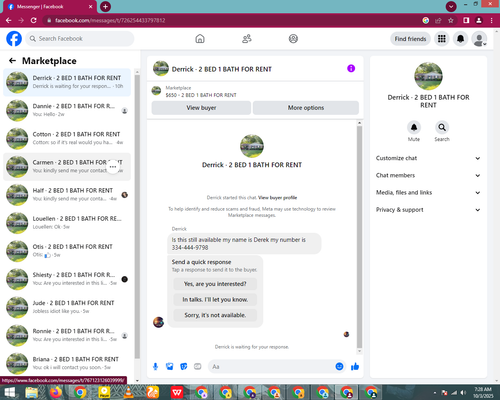Open the Jude conversation in the list
Image resolution: width=500 pixels, height=400 pixels.
(67, 307)
